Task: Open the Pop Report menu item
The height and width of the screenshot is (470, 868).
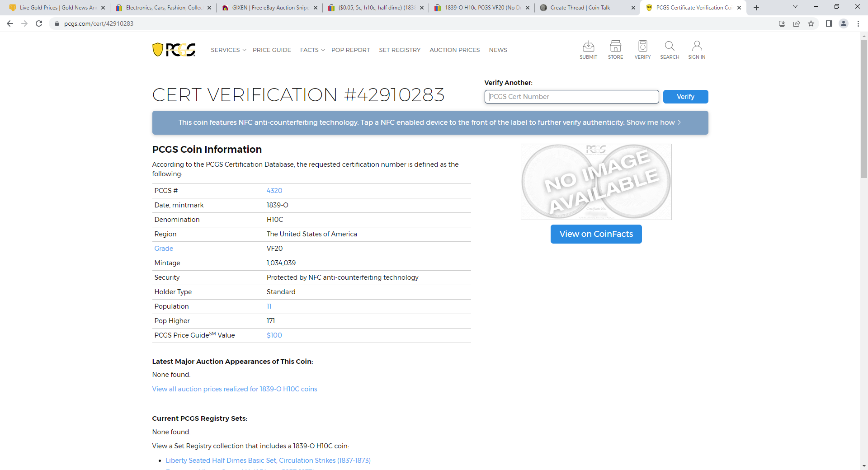Action: [x=350, y=50]
